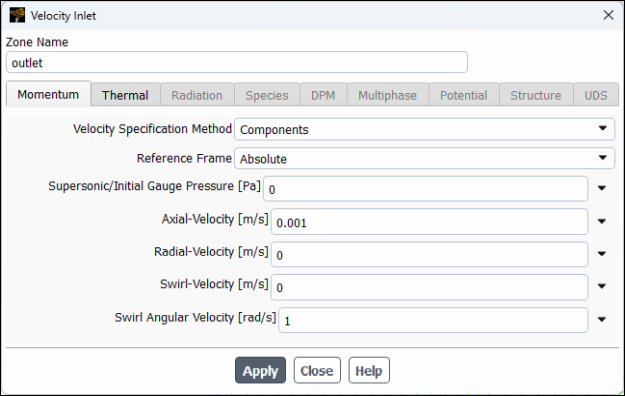Click the Swirl Angular Velocity input field
The width and height of the screenshot is (625, 396).
[x=433, y=320]
